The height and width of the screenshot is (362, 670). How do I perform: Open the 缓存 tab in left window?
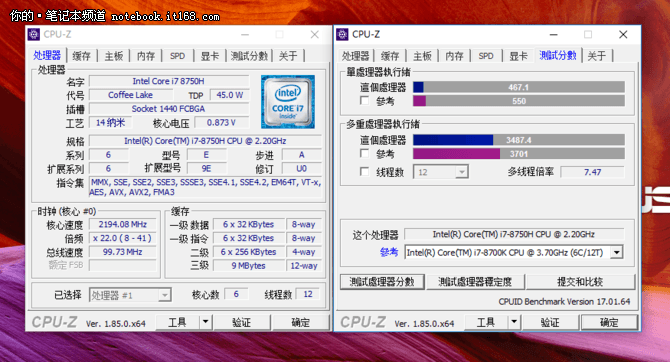coord(81,56)
